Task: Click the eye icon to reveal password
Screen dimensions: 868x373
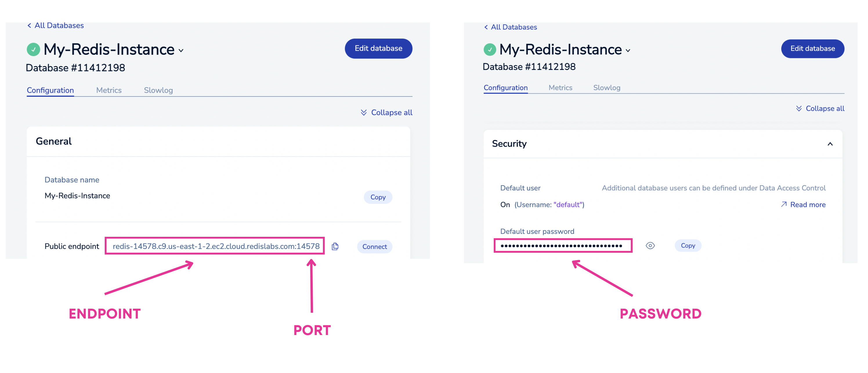Action: [651, 246]
